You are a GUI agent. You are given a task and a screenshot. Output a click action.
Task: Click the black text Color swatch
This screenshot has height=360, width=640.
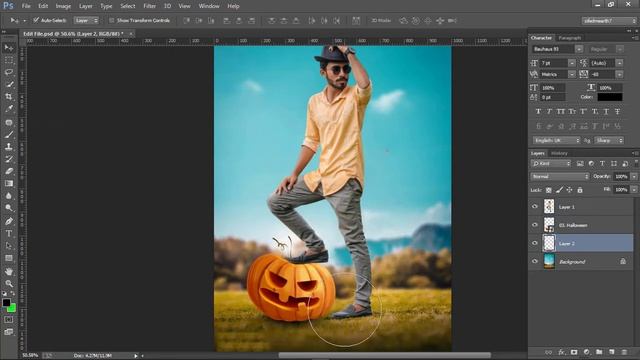click(610, 97)
